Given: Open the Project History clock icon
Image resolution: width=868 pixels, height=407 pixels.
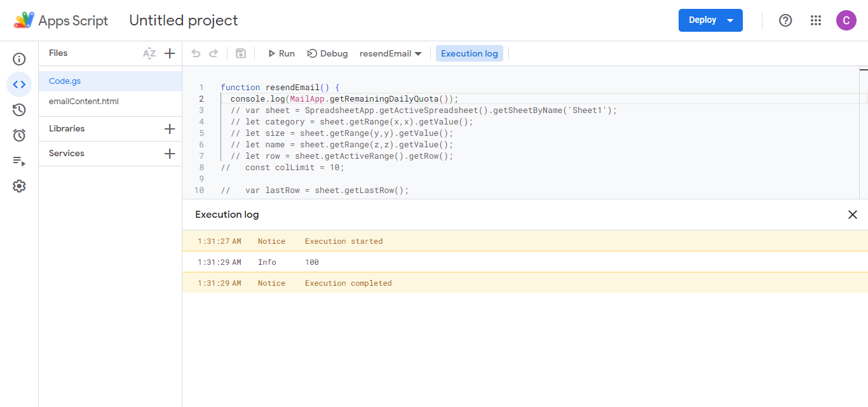Looking at the screenshot, I should point(19,110).
